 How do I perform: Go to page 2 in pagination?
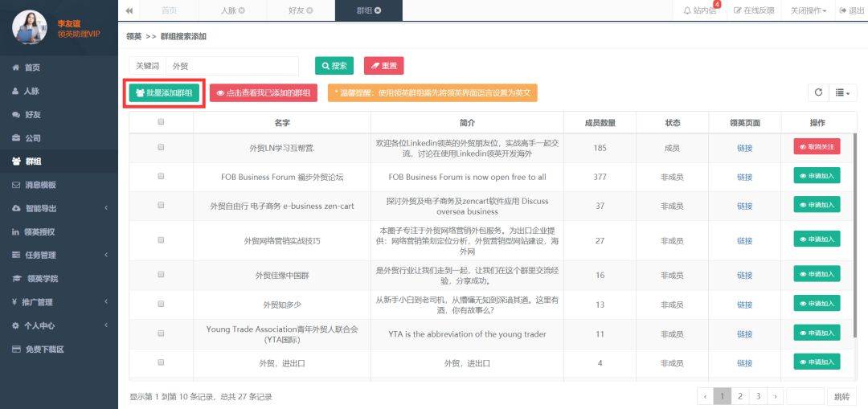tap(739, 396)
